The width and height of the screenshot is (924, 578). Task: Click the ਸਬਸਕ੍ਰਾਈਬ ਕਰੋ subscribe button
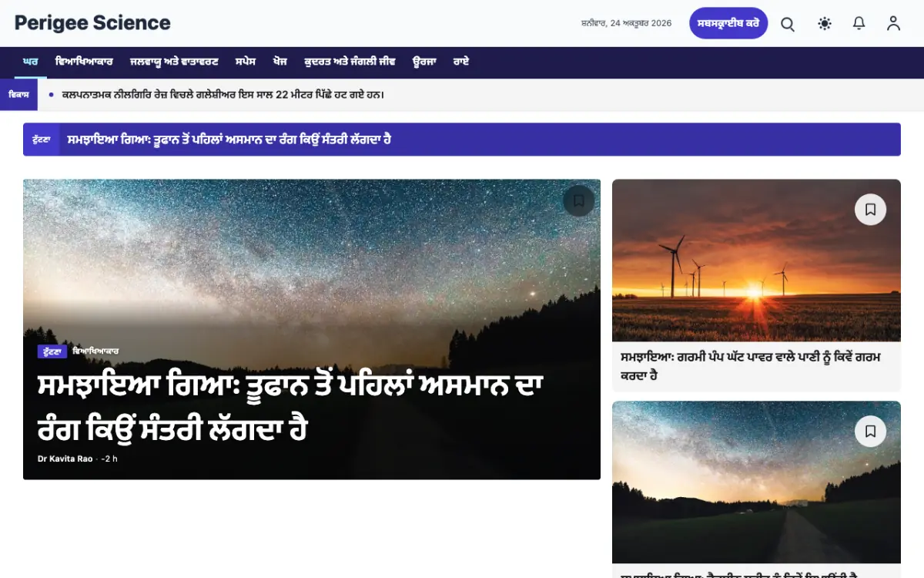728,23
